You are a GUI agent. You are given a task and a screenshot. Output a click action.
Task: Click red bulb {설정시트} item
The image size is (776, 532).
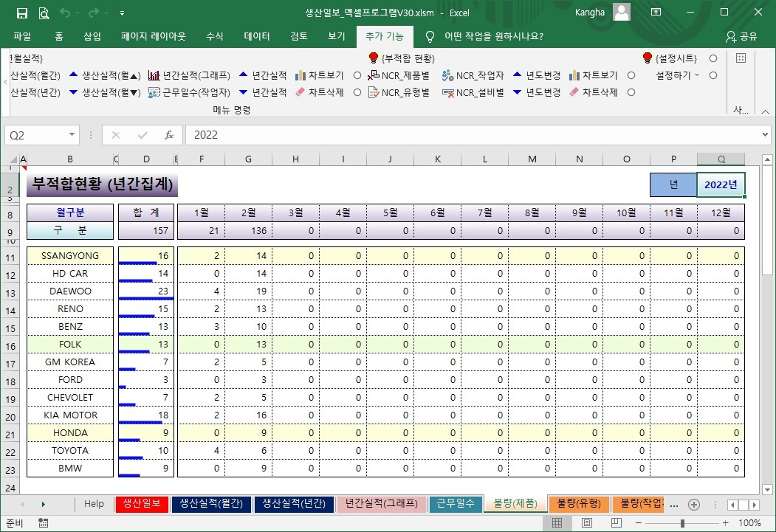pos(670,58)
